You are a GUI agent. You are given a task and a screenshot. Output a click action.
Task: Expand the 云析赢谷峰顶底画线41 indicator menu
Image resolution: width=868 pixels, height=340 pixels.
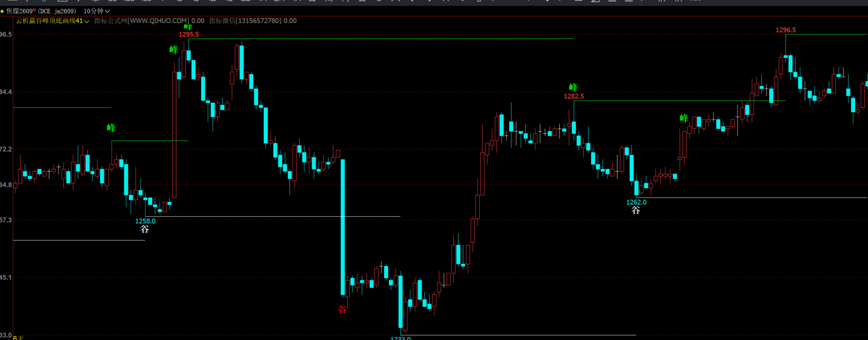53,21
